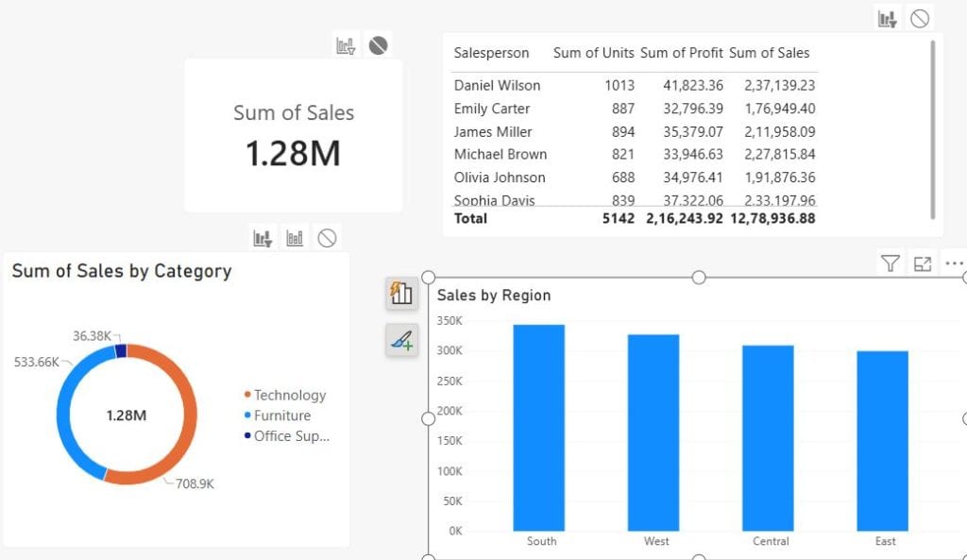Image resolution: width=967 pixels, height=560 pixels.
Task: Open Focus mode for Sales by Region chart
Action: pyautogui.click(x=922, y=264)
